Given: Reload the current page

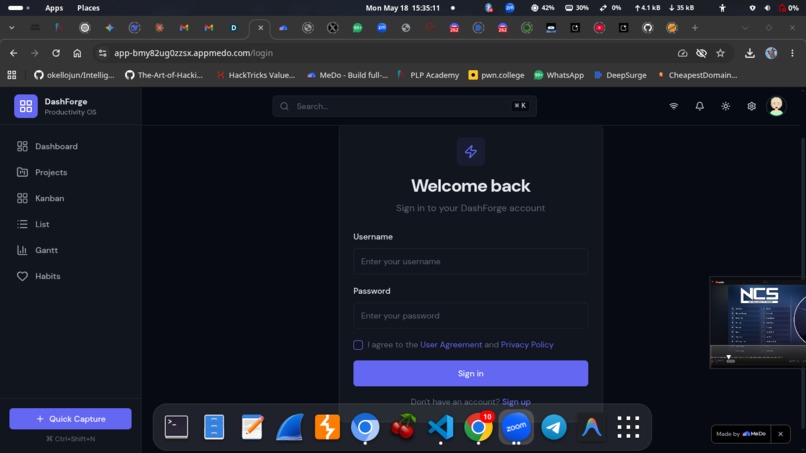Looking at the screenshot, I should click(56, 53).
